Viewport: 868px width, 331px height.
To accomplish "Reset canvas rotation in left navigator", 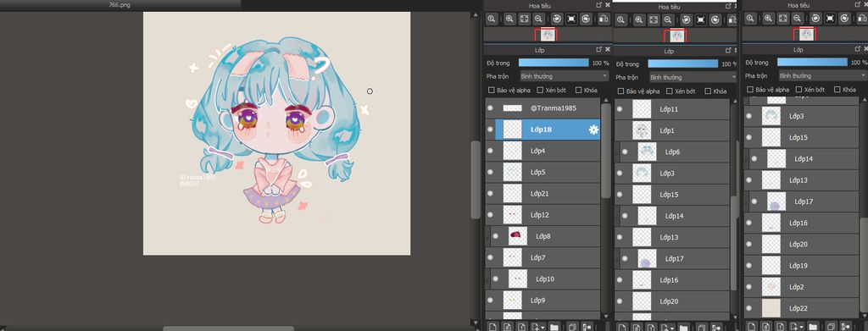I will click(571, 19).
